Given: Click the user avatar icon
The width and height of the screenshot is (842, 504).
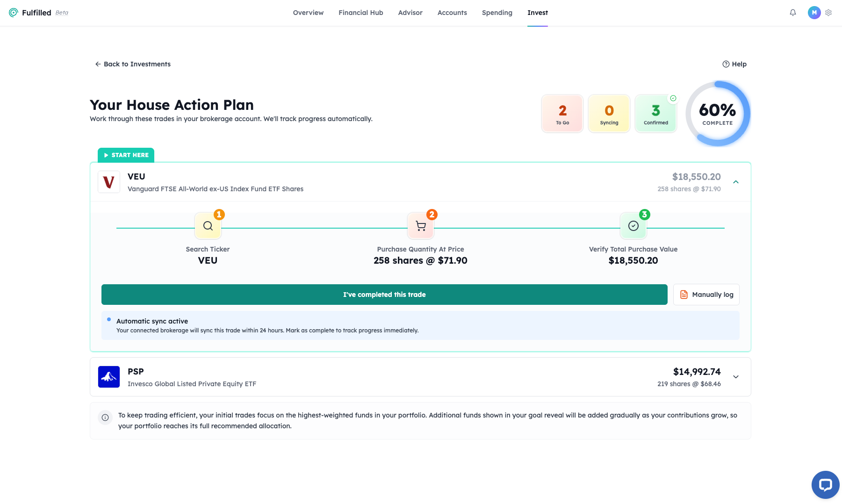Looking at the screenshot, I should pos(814,13).
